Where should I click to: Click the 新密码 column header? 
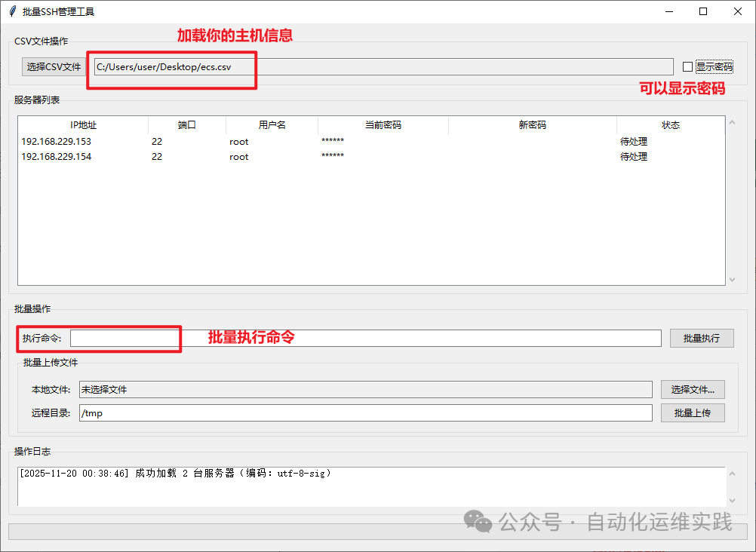click(532, 125)
